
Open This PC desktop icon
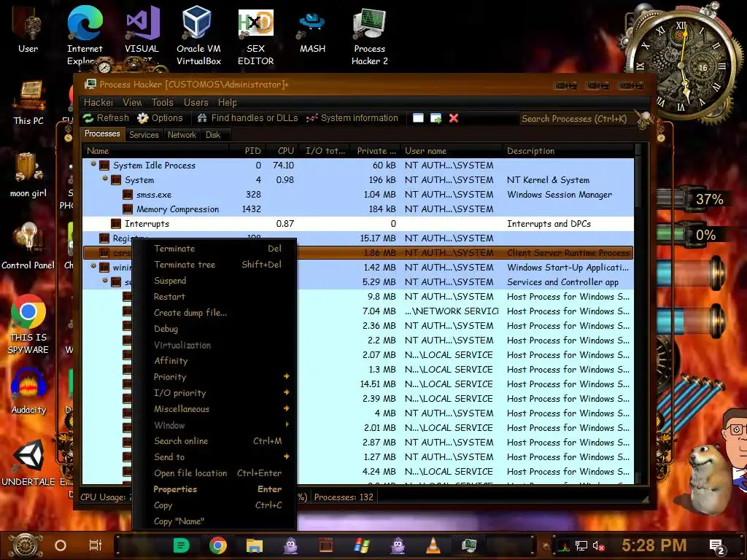point(28,102)
